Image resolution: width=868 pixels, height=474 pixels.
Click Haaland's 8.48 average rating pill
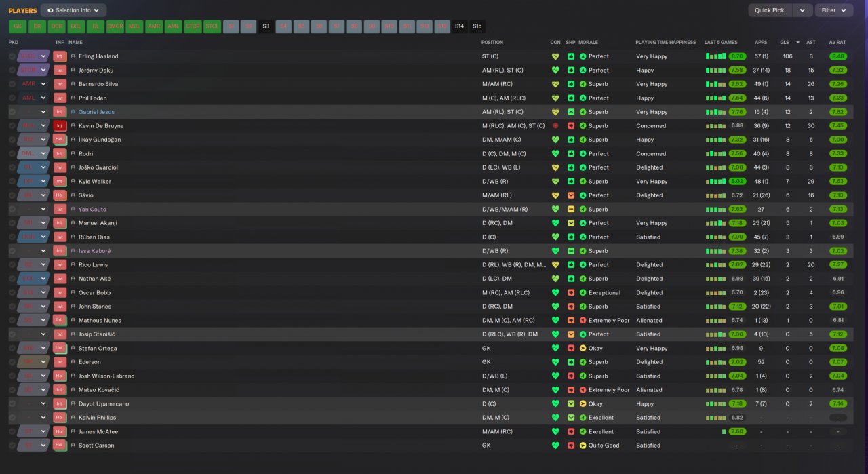pyautogui.click(x=837, y=56)
